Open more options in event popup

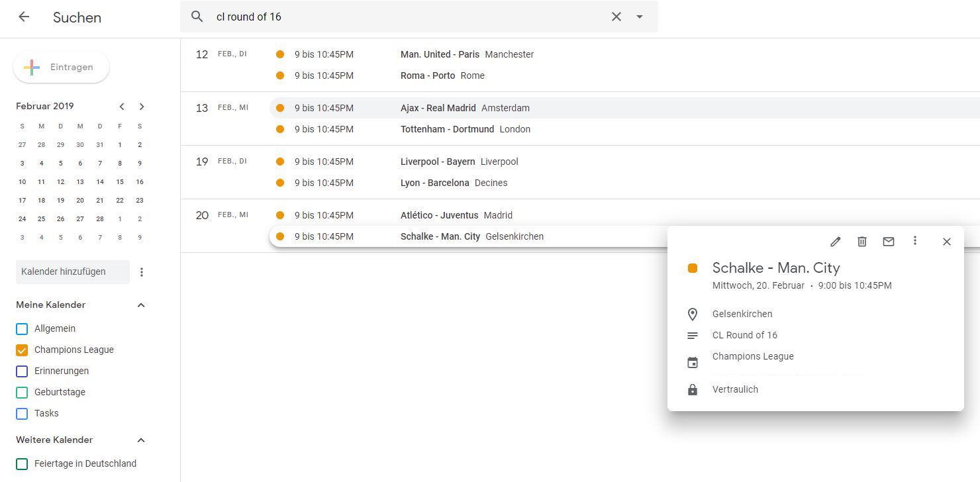coord(915,241)
